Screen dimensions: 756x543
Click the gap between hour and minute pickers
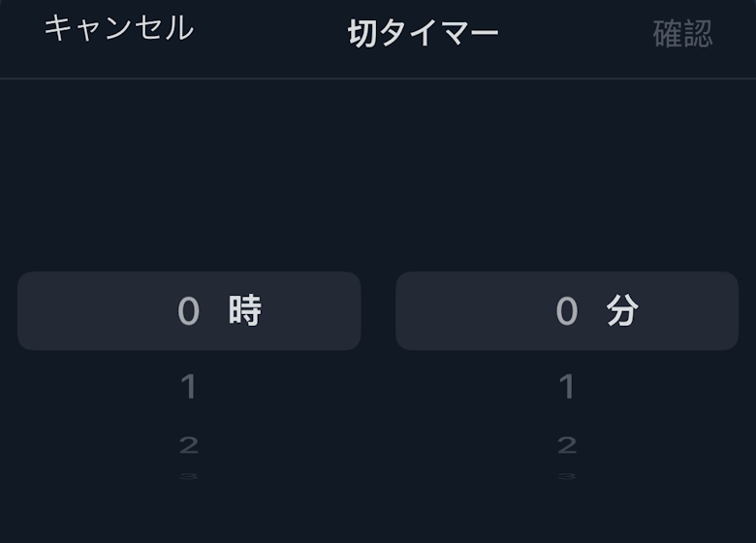tap(378, 311)
